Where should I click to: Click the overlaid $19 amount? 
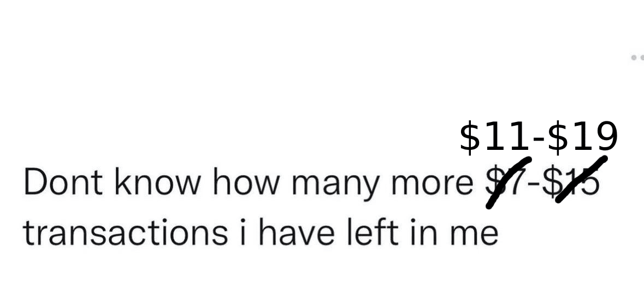coord(582,138)
